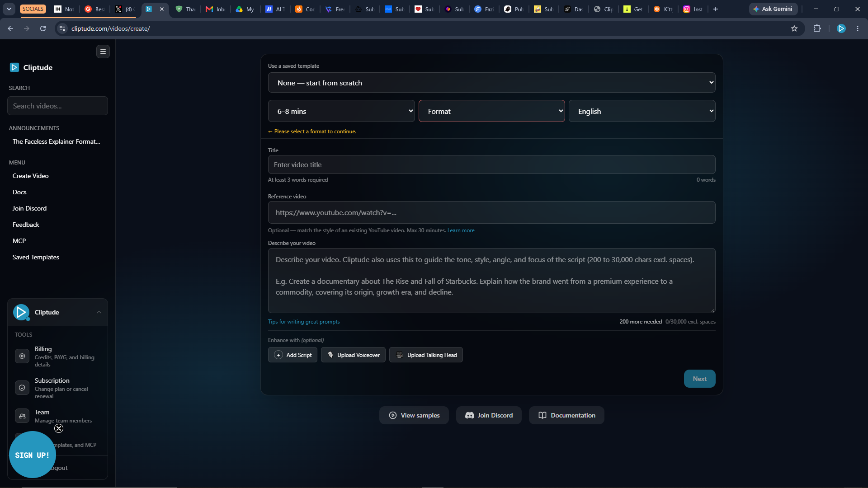Click Add Script button
Image resolution: width=868 pixels, height=488 pixels.
(x=292, y=355)
